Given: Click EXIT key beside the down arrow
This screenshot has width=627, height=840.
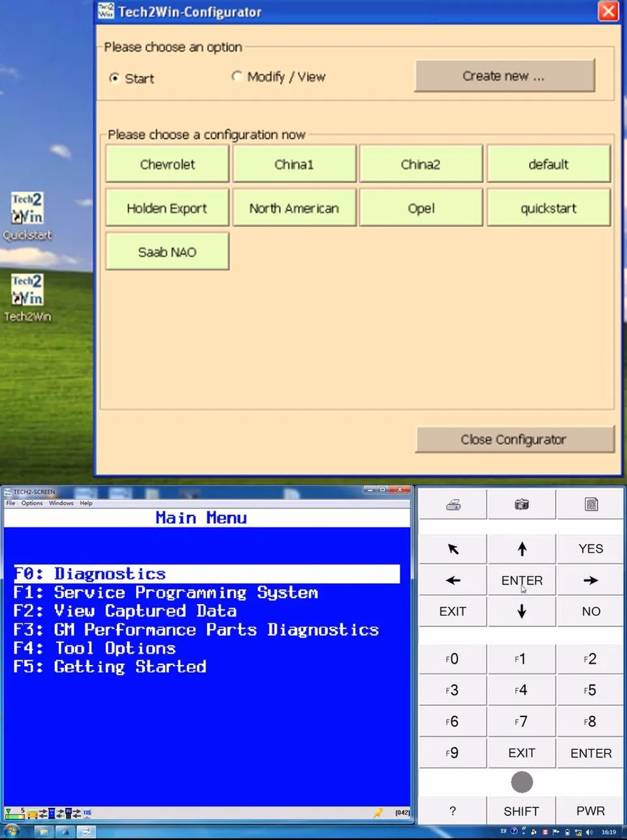Looking at the screenshot, I should click(x=453, y=611).
